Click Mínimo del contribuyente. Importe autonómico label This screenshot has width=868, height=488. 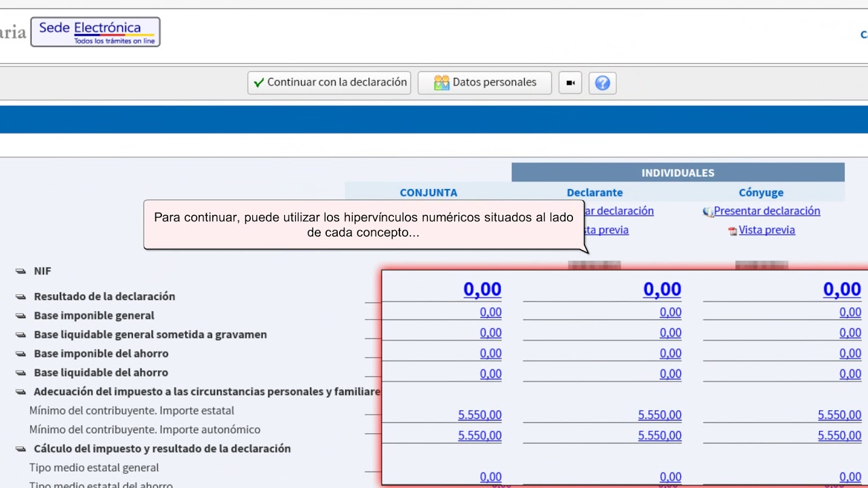coord(144,430)
